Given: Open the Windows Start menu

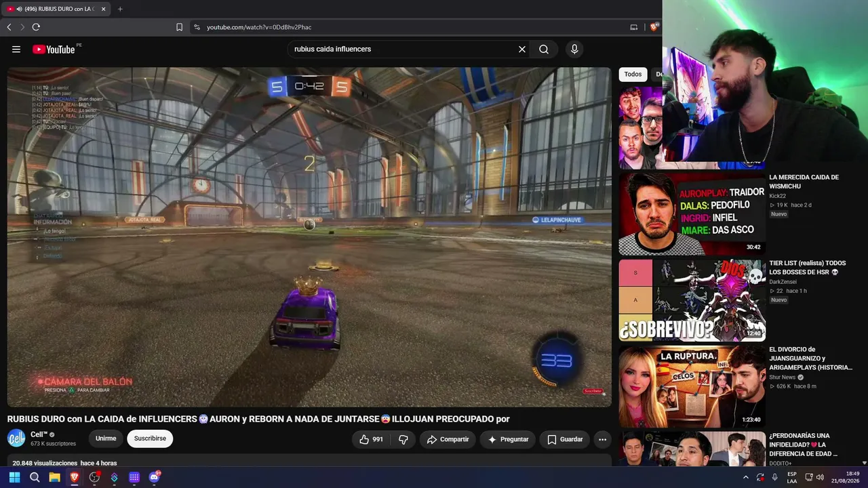Looking at the screenshot, I should pyautogui.click(x=14, y=478).
